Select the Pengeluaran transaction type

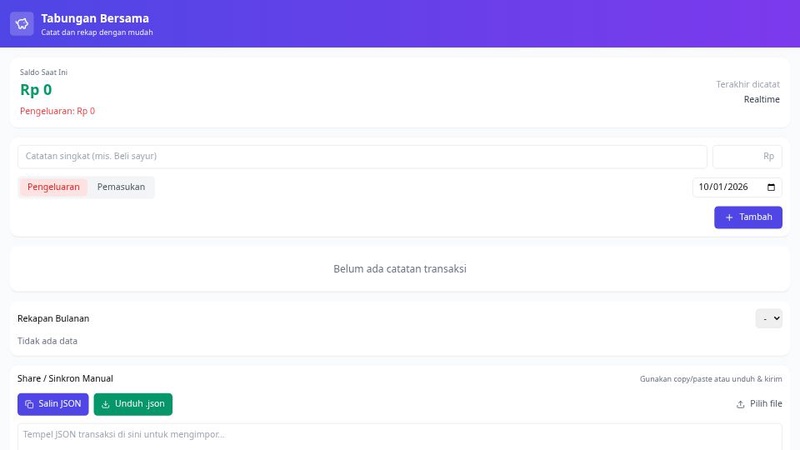(x=54, y=187)
